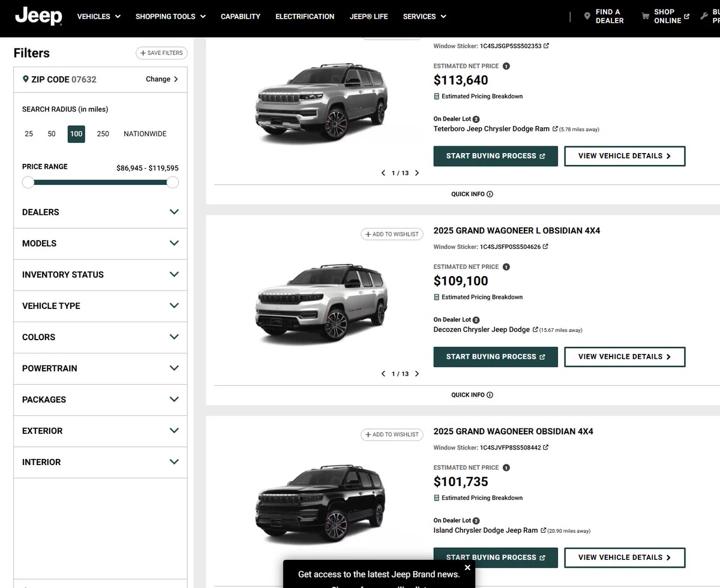View vehicle details for $109,100 Wagoneer L

click(x=625, y=356)
